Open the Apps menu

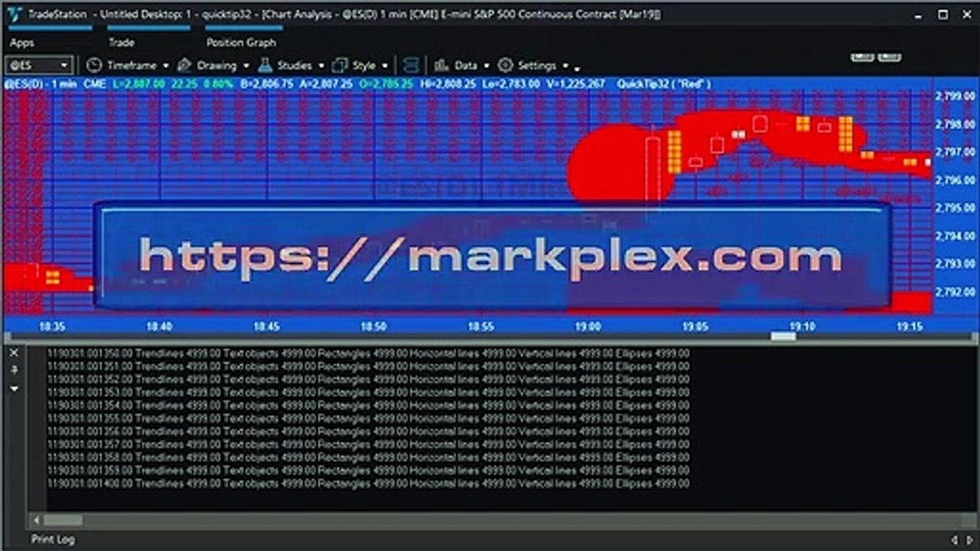click(22, 43)
